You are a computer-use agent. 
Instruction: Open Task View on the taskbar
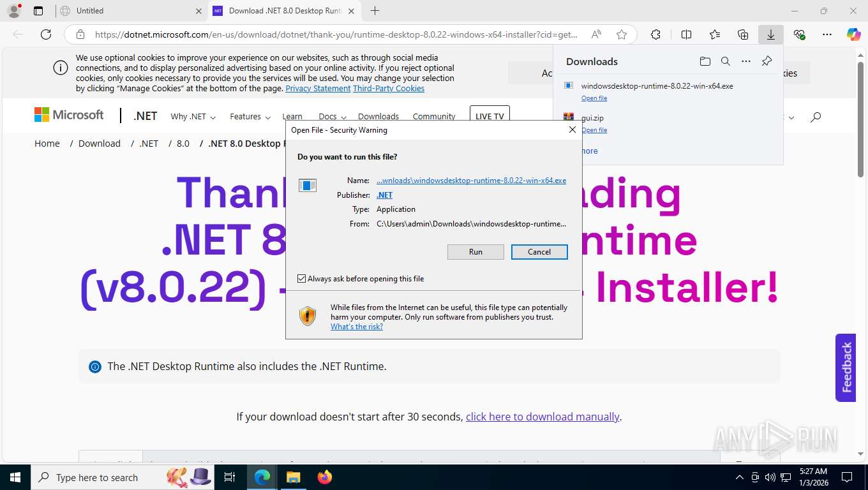(230, 477)
